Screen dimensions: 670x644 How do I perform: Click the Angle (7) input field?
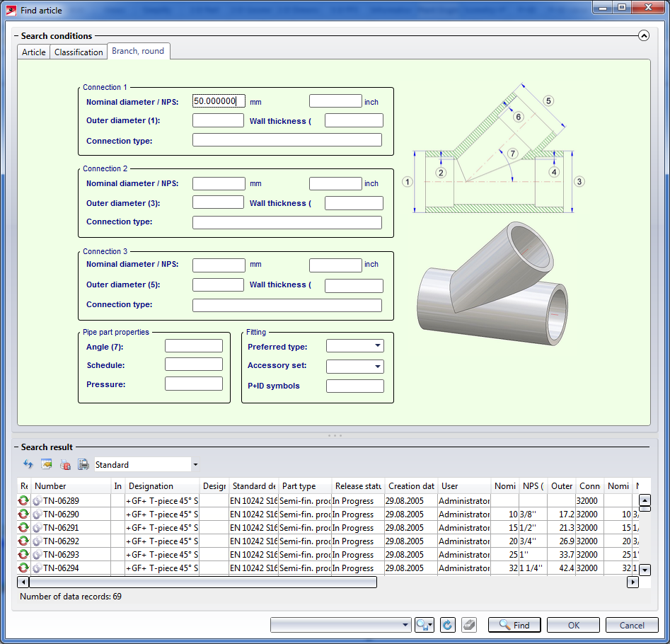tap(193, 346)
